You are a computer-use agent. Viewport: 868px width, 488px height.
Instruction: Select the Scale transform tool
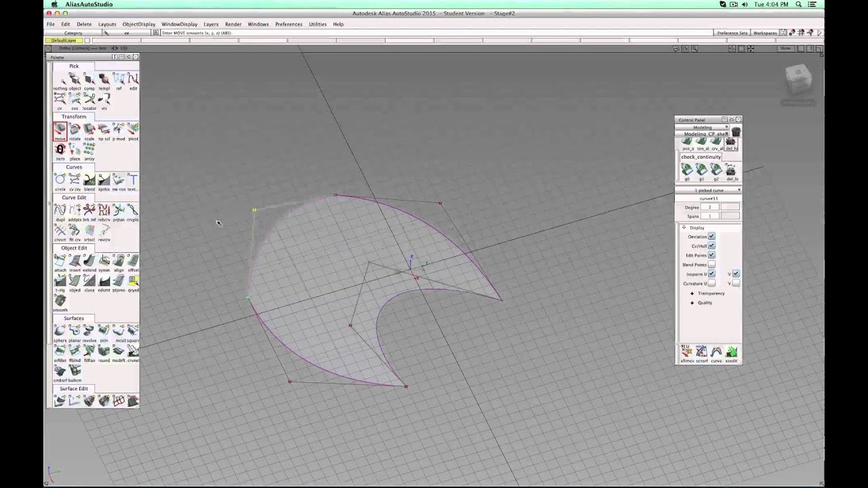(90, 131)
